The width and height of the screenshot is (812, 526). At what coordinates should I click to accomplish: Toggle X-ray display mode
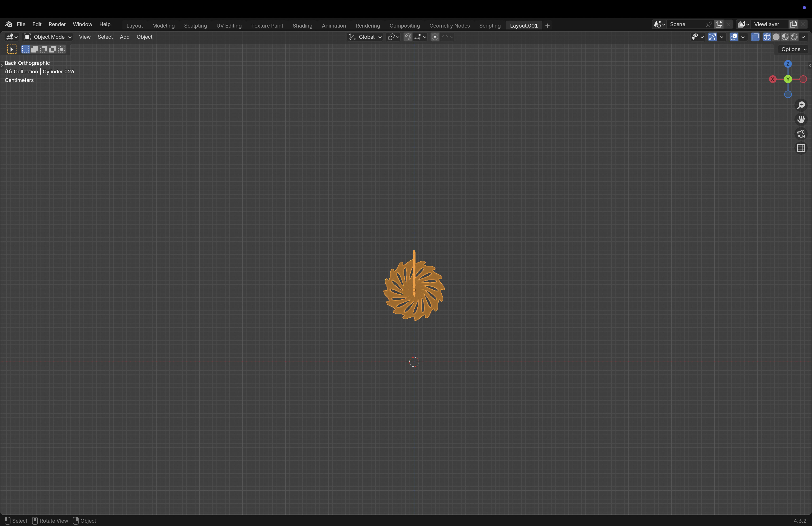click(755, 37)
